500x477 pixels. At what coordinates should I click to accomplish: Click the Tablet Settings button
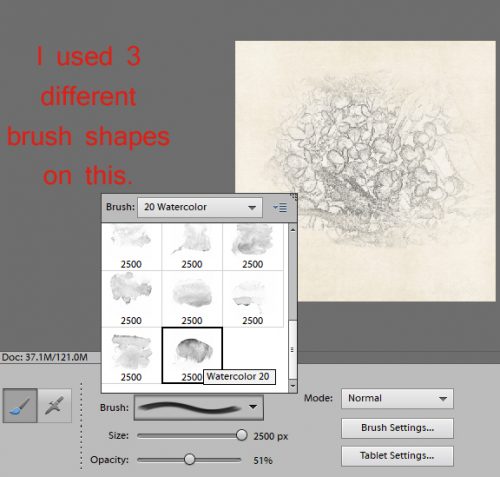(x=397, y=456)
